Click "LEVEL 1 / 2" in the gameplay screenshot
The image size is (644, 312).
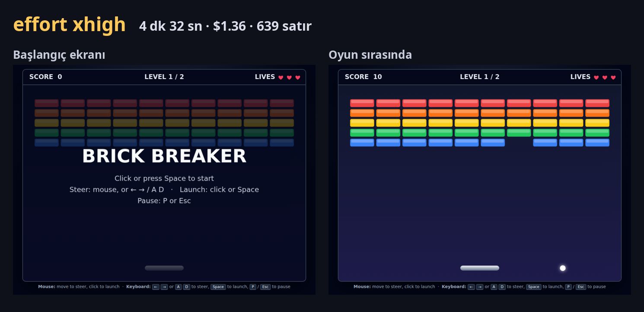pyautogui.click(x=480, y=77)
